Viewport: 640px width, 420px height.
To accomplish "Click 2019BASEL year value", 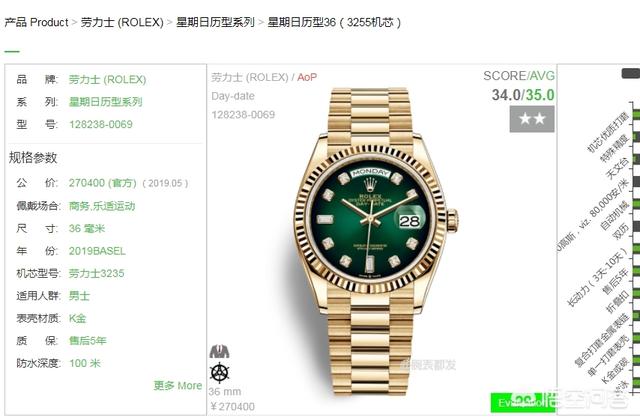I will point(97,251).
